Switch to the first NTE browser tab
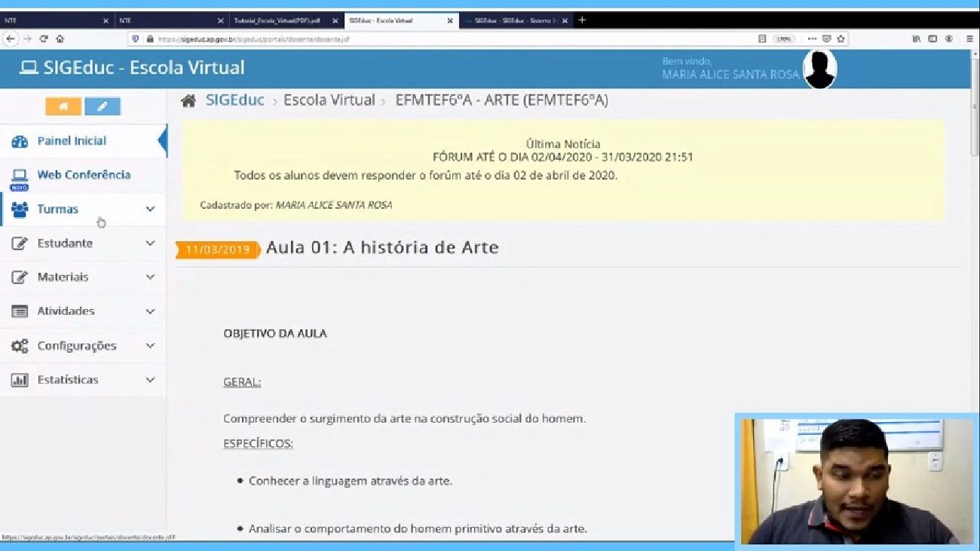This screenshot has height=551, width=980. click(x=57, y=20)
